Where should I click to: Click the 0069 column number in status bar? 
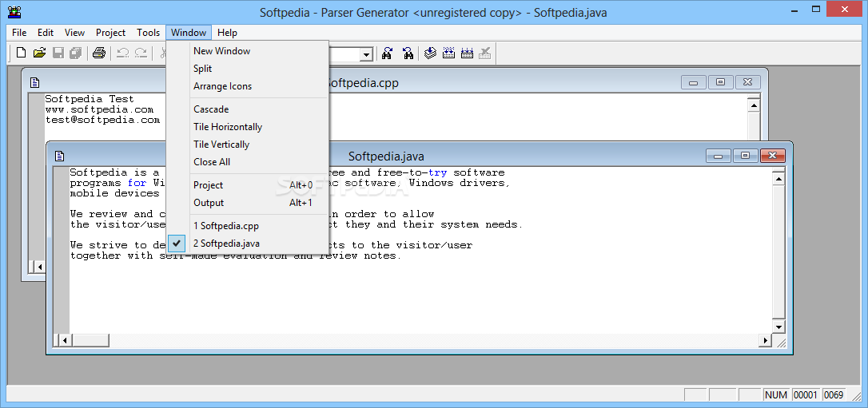(834, 394)
